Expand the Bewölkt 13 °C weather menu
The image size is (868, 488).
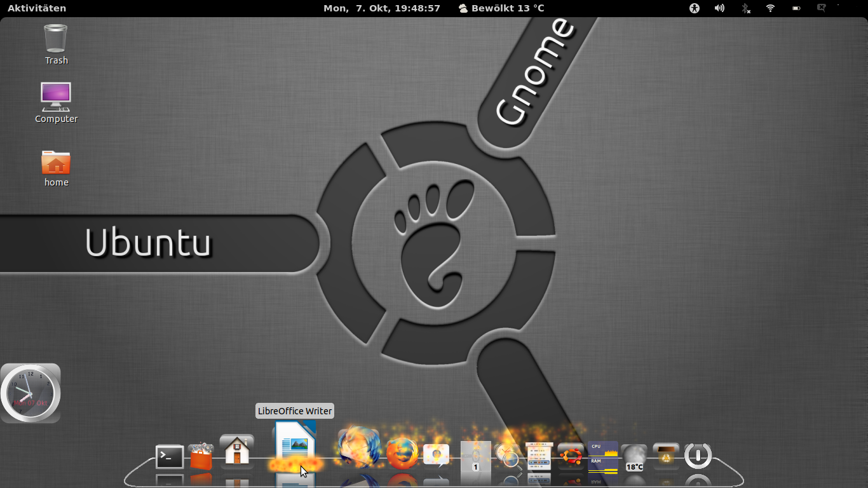point(501,8)
